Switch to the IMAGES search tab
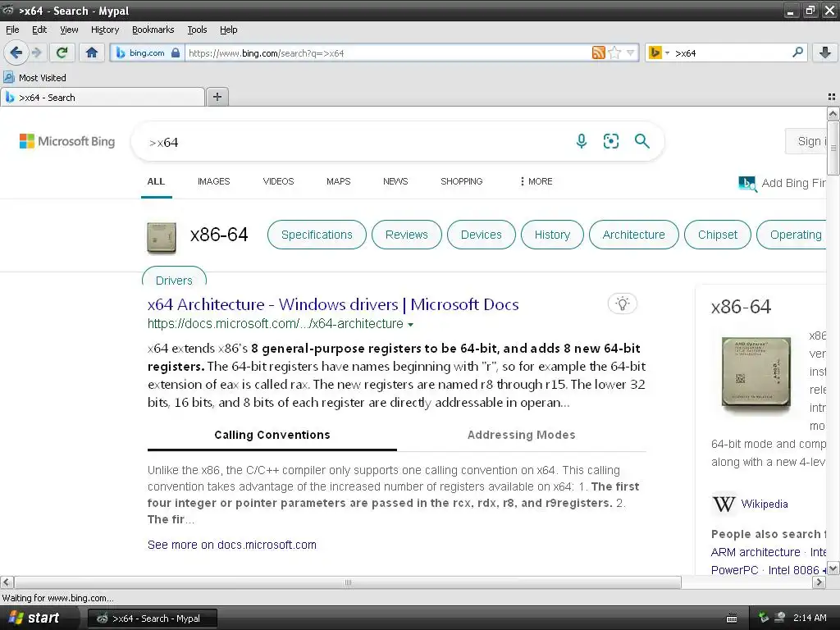The height and width of the screenshot is (630, 840). [213, 181]
